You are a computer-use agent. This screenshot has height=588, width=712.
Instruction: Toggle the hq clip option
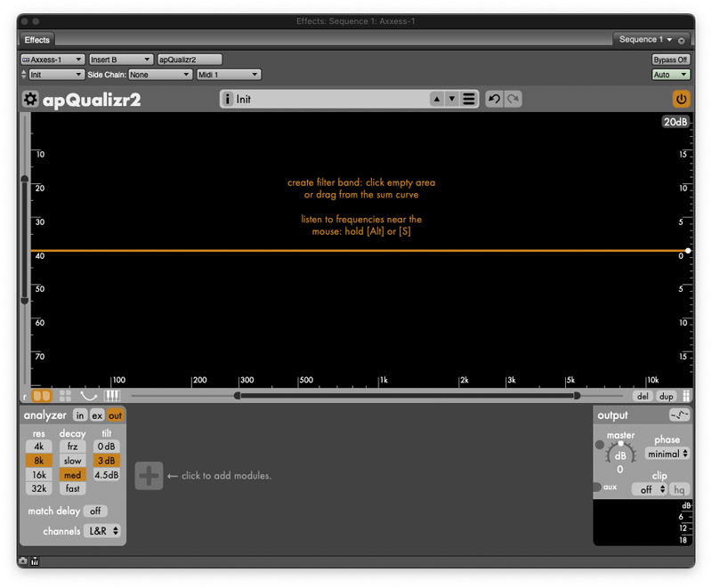[679, 489]
